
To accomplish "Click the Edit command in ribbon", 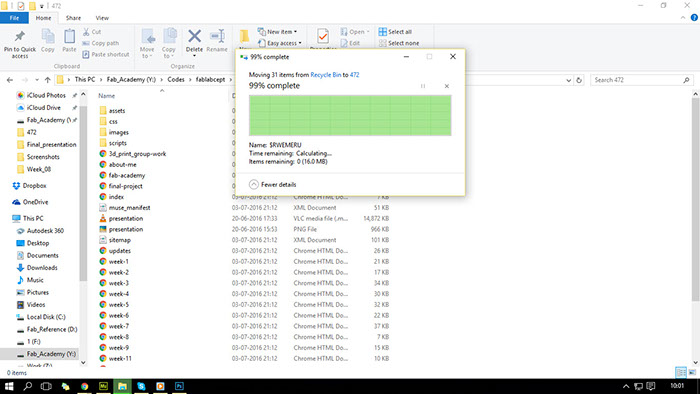I will [x=350, y=43].
